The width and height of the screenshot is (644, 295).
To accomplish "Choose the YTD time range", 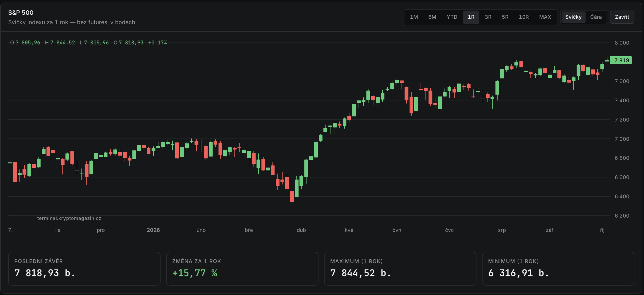I will [452, 17].
